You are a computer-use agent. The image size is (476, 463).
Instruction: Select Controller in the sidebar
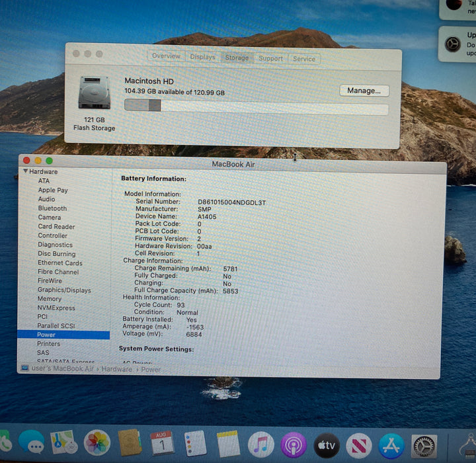(52, 235)
